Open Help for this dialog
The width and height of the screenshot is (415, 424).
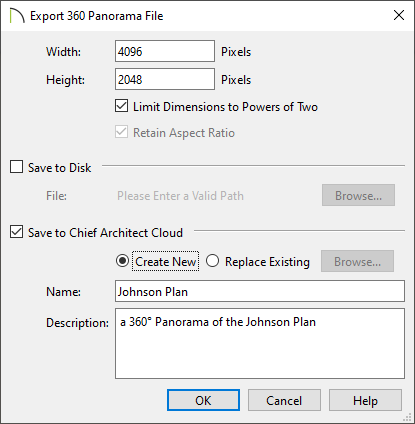click(x=365, y=400)
